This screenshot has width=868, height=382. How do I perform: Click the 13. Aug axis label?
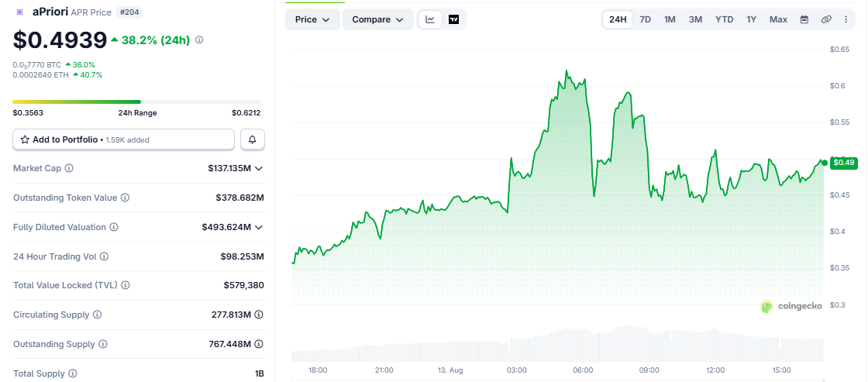pos(449,370)
